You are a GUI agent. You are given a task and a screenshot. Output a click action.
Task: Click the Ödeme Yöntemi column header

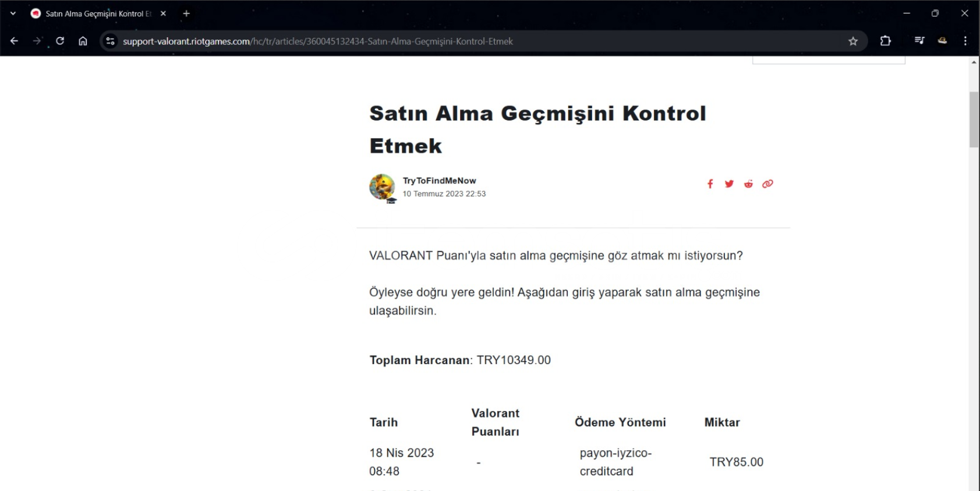[x=620, y=422]
